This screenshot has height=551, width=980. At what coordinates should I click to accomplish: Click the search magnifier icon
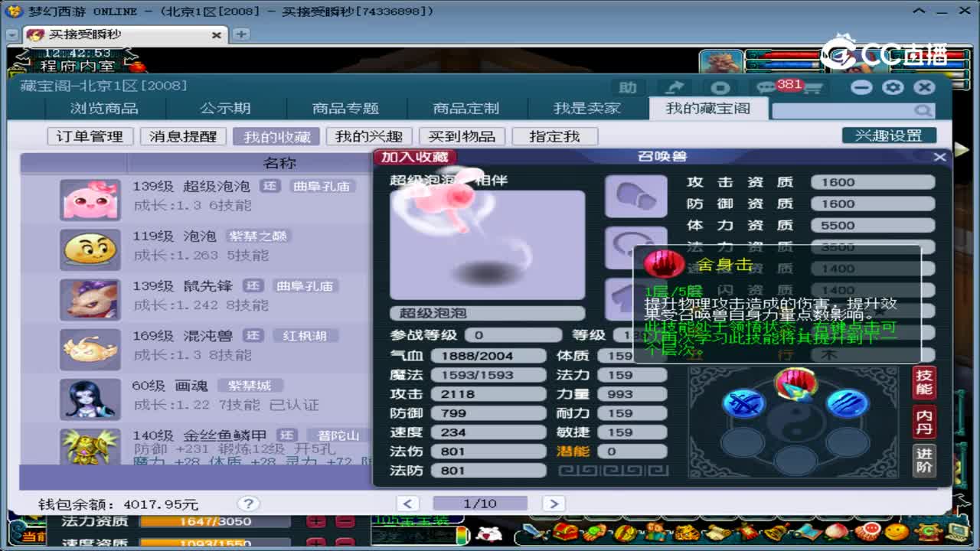[923, 111]
